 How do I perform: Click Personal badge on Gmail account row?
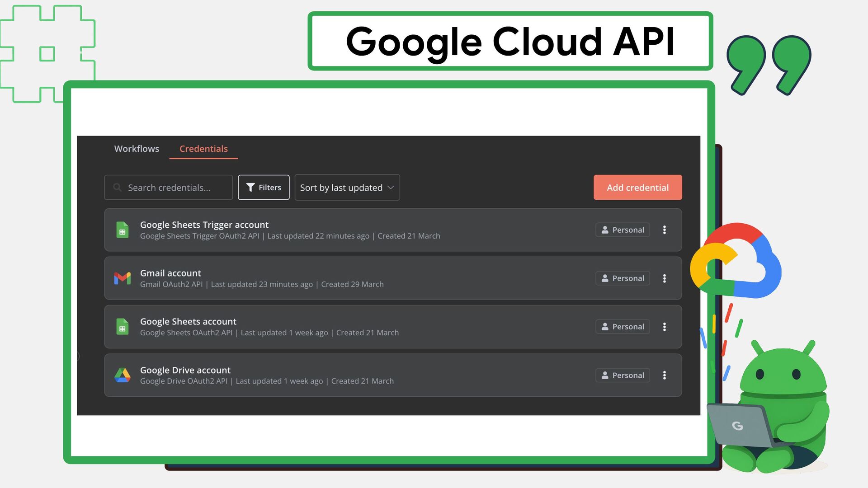click(x=623, y=278)
